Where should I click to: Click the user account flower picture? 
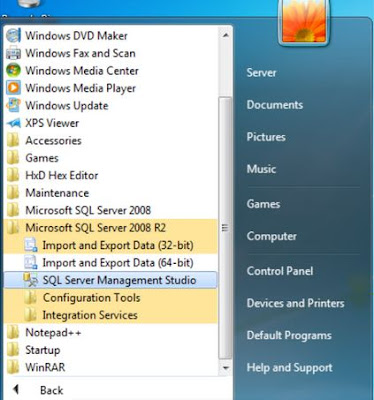point(304,21)
